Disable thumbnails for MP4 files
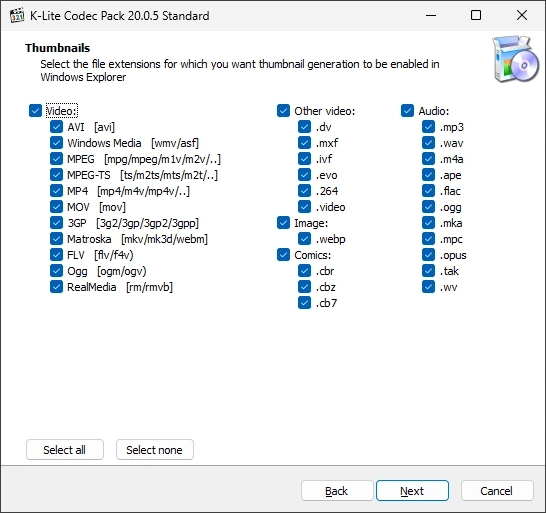546x513 pixels. (x=56, y=191)
